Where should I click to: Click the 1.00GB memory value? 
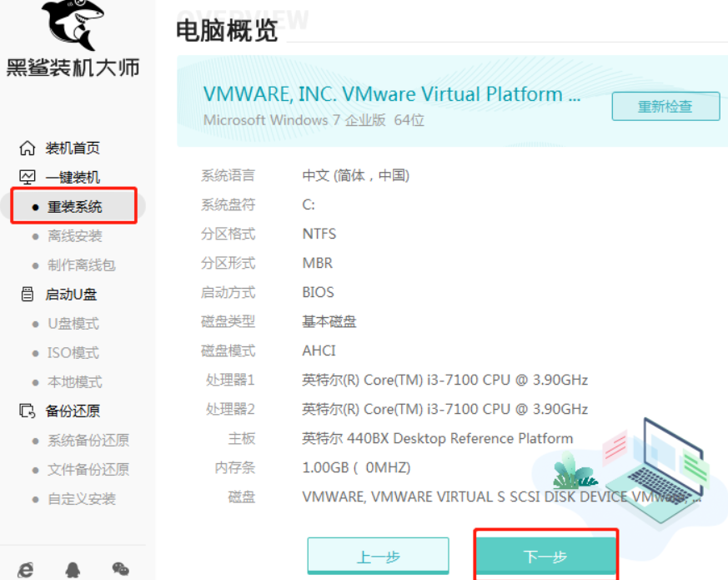[x=356, y=467]
